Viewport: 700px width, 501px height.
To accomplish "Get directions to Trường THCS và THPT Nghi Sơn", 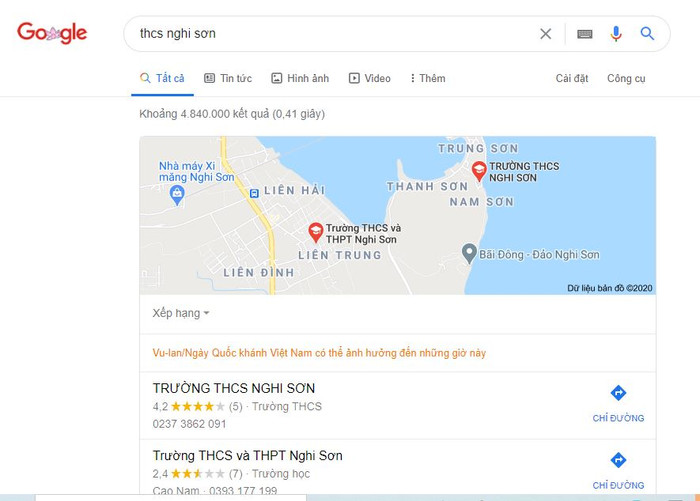I will 618,471.
